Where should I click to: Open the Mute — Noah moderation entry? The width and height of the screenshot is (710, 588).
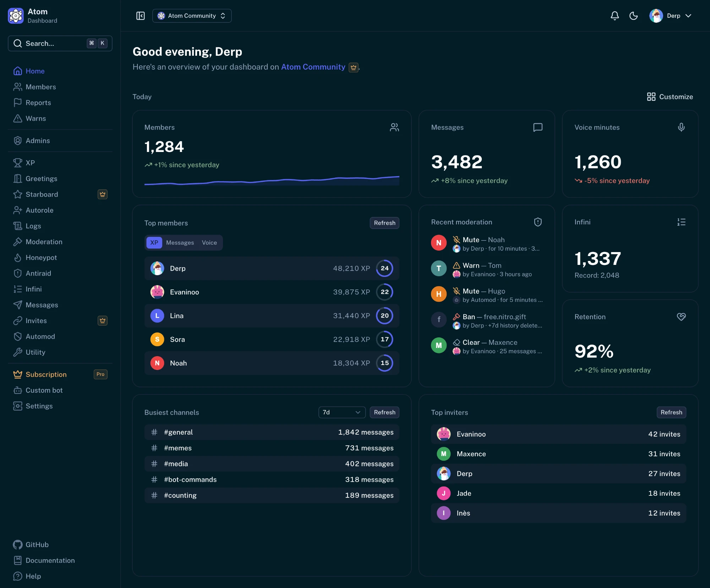tap(487, 244)
